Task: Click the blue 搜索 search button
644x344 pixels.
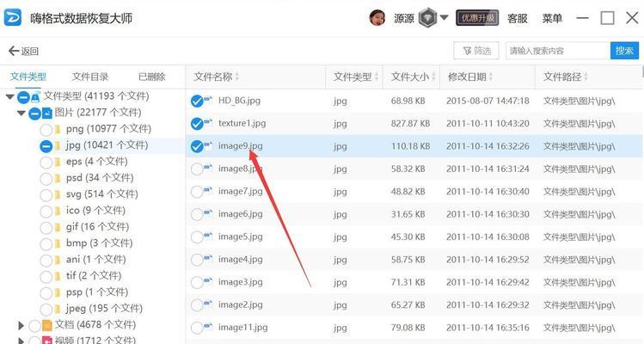Action: [x=624, y=51]
